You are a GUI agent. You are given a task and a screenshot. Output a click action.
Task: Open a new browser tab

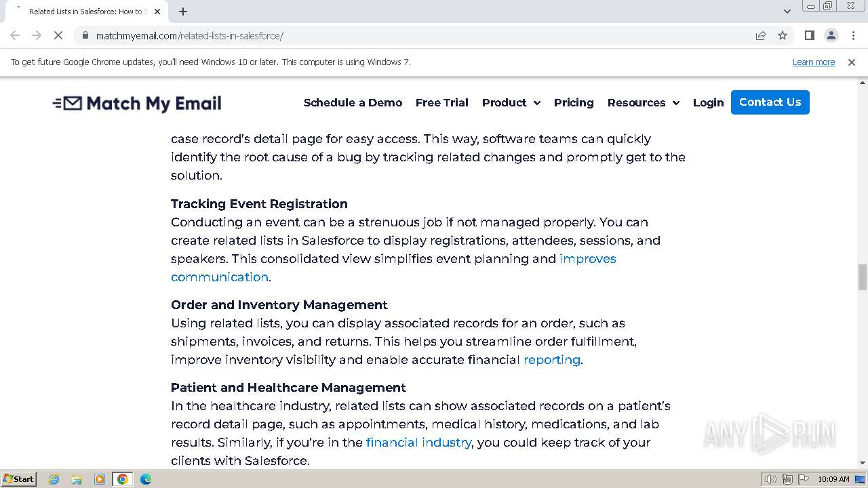point(183,12)
